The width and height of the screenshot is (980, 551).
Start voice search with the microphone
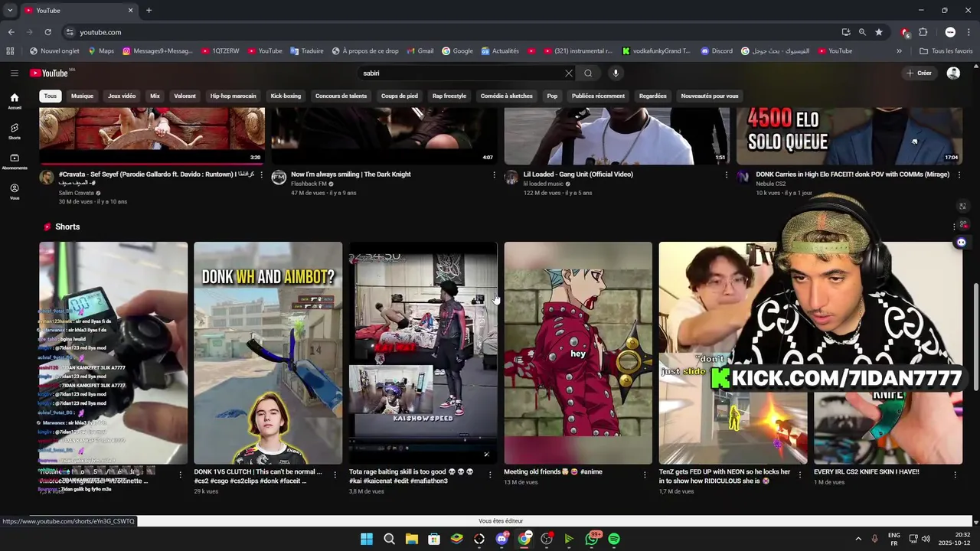[x=615, y=73]
